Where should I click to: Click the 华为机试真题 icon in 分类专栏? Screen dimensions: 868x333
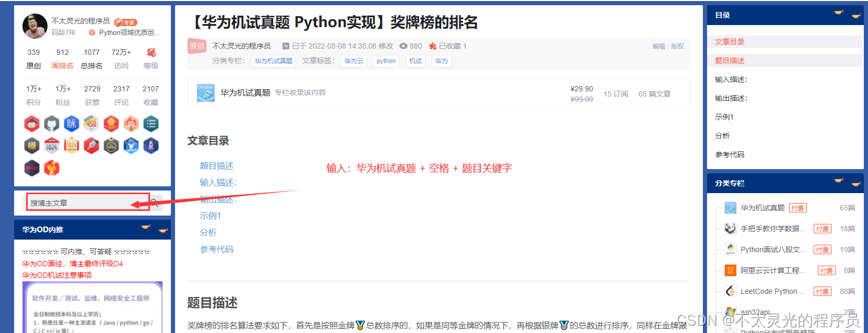click(731, 208)
